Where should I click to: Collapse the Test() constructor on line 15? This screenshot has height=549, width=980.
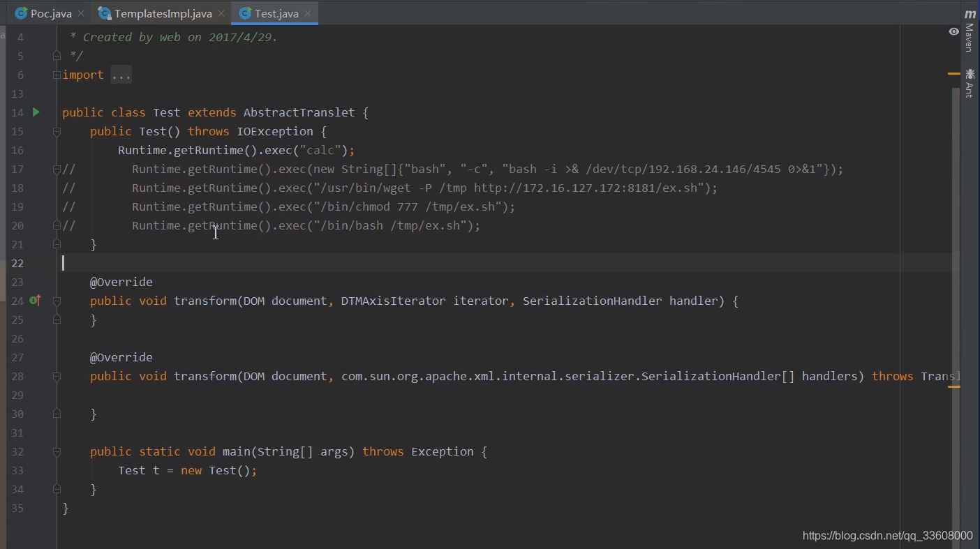[57, 131]
